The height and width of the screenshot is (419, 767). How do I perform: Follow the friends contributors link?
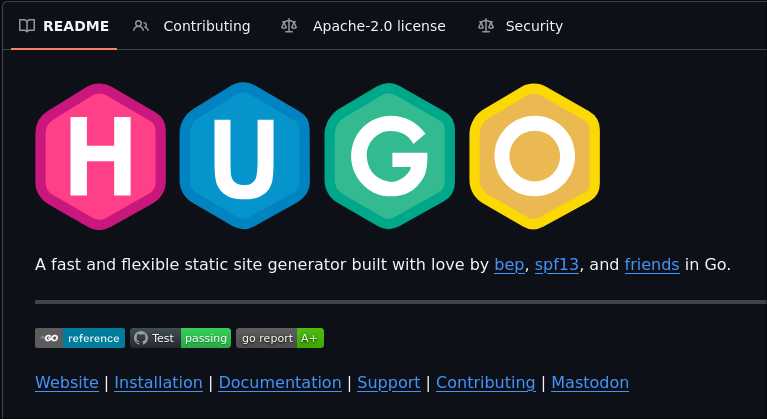click(x=652, y=265)
